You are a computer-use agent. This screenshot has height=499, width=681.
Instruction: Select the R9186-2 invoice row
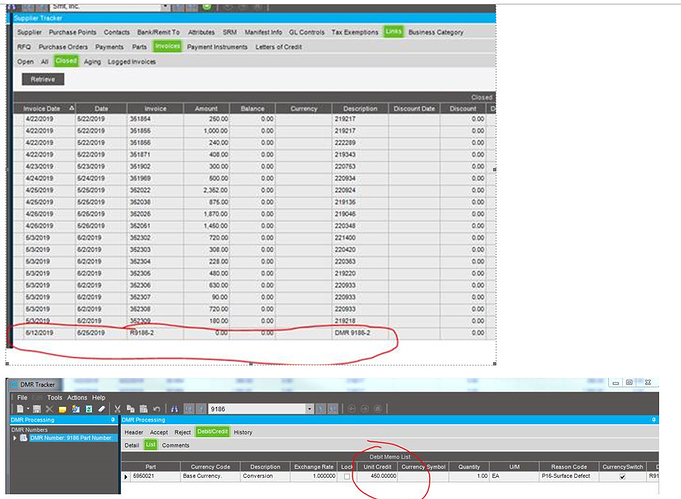click(x=249, y=333)
